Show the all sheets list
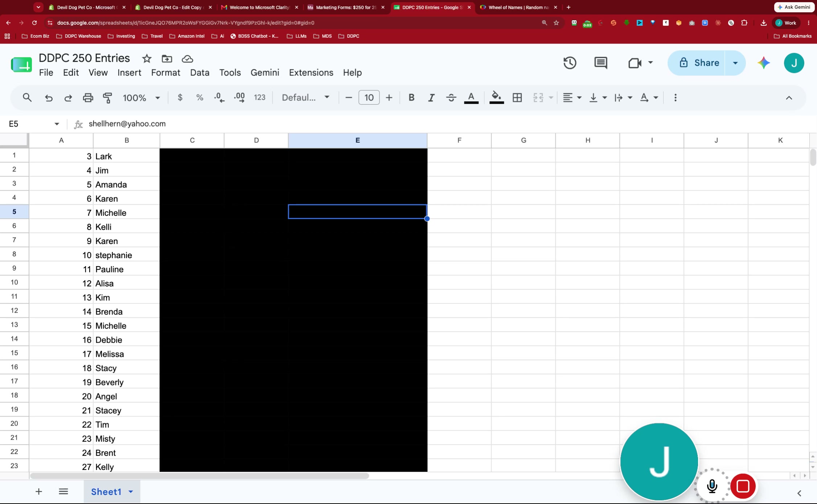The width and height of the screenshot is (817, 504). [63, 492]
